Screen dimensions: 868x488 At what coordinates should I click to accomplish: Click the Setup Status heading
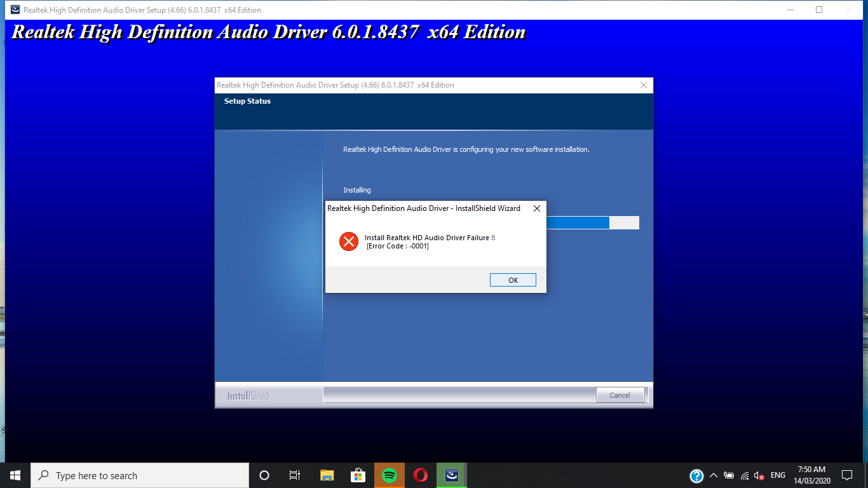click(247, 101)
